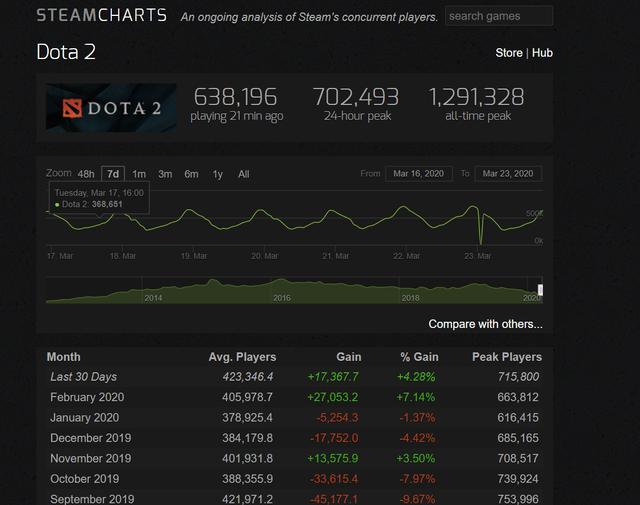Viewport: 640px width, 505px height.
Task: Open the Dota 2 Hub link
Action: tap(542, 53)
